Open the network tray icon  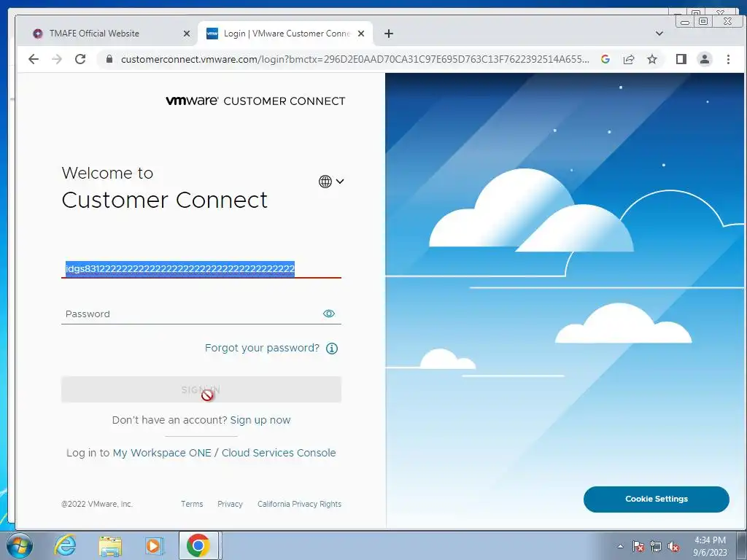(x=656, y=546)
